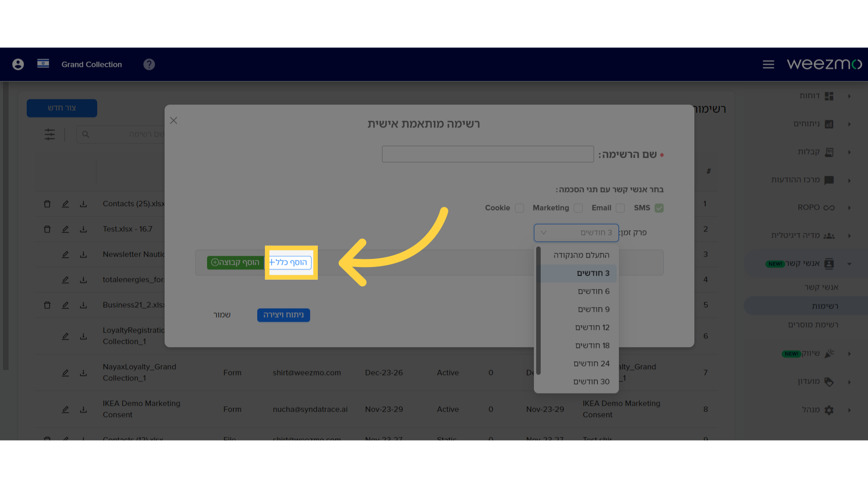
Task: Expand the דוחות (Reports) sidebar arrow
Action: point(849,96)
